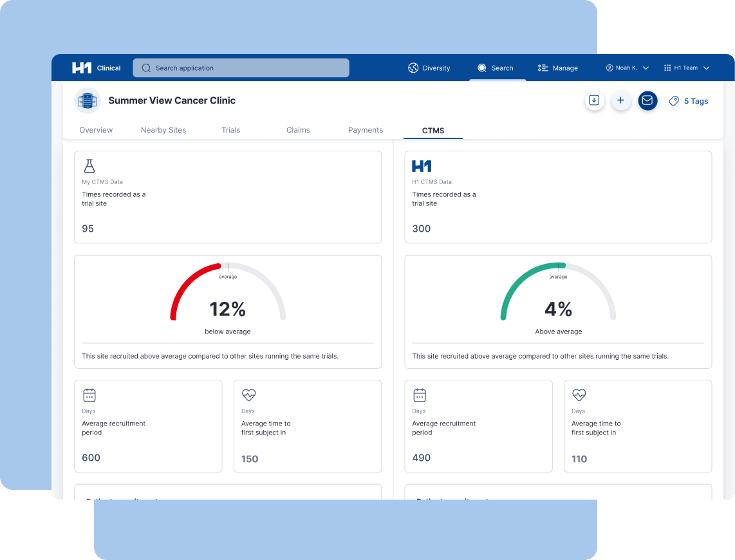Click the tag icon beside 5 Tags
Image resolution: width=735 pixels, height=560 pixels.
tap(674, 101)
